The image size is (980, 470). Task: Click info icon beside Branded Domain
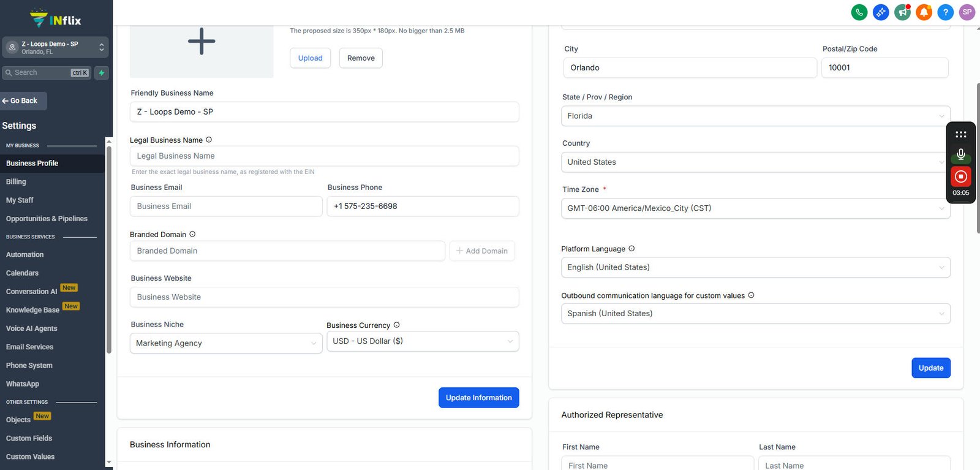[192, 234]
